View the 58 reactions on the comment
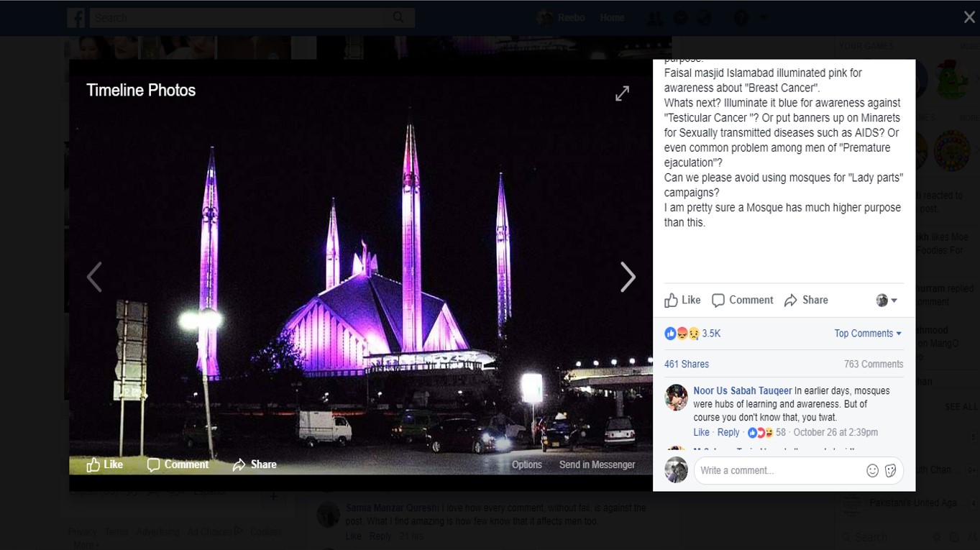This screenshot has height=550, width=980. click(x=766, y=432)
